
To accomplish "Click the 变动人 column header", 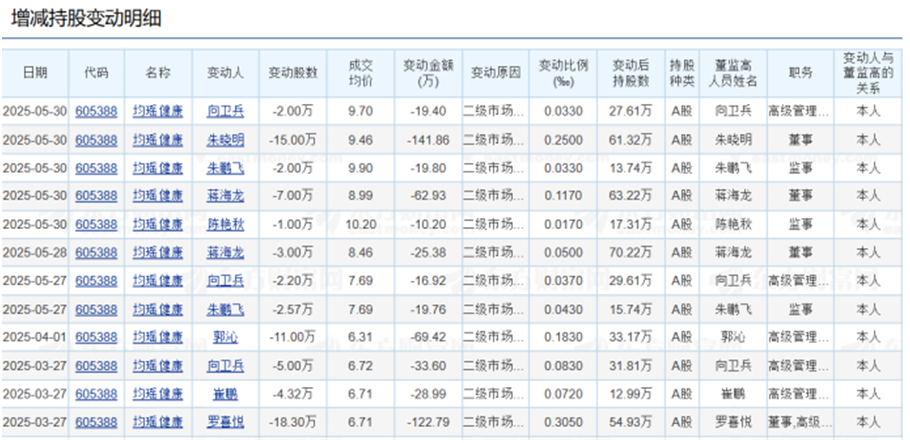I will click(x=225, y=73).
